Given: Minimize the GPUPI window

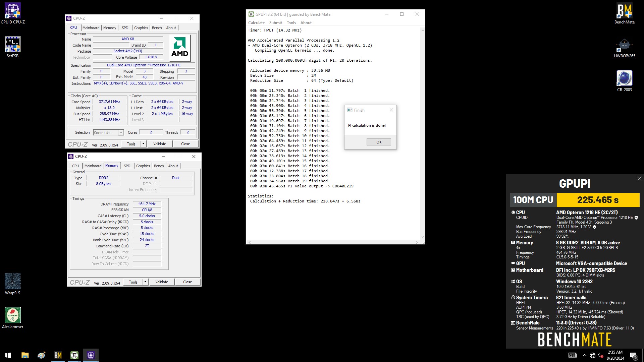Looking at the screenshot, I should [386, 14].
